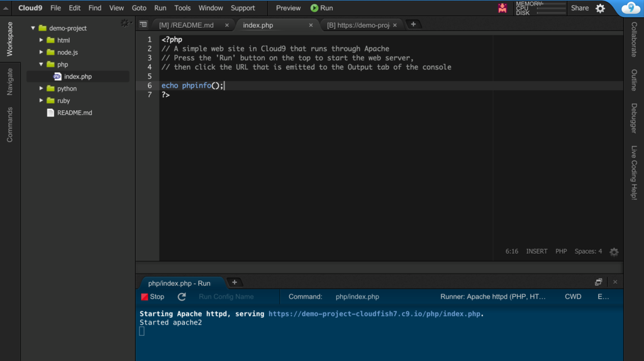
Task: Close the index.php editor tab
Action: (x=311, y=25)
